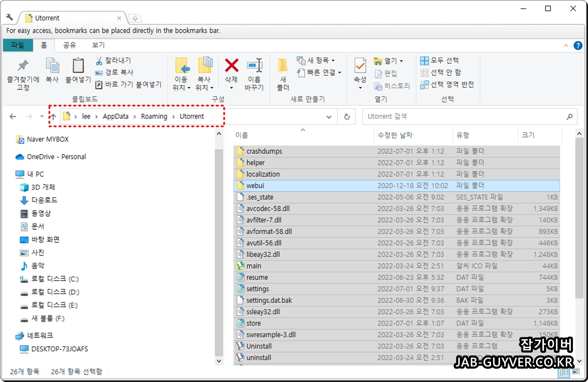This screenshot has height=382, width=588.
Task: Click Paste shortcut (바로 가기 붙여넣기)
Action: point(128,84)
